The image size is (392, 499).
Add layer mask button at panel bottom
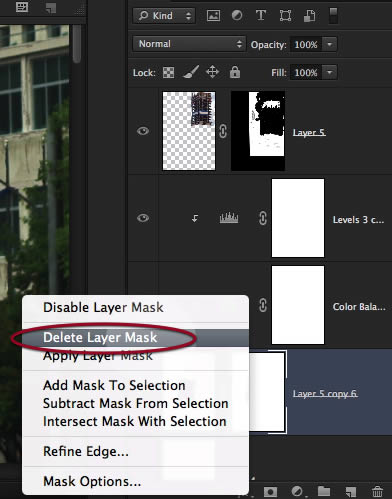270,492
